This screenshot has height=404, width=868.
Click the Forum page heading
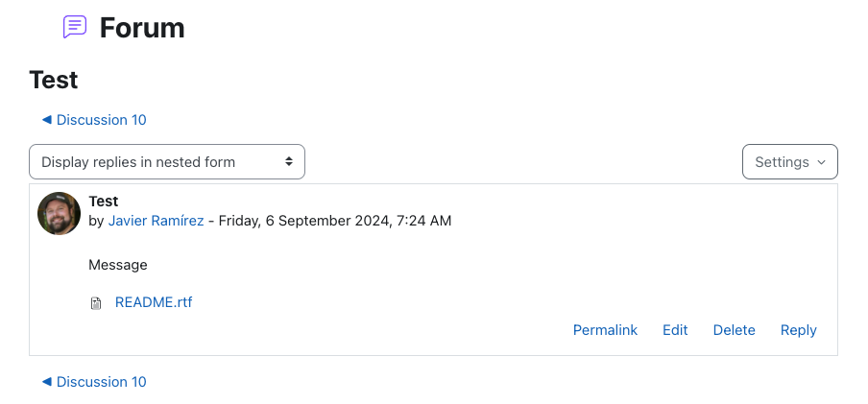click(x=142, y=28)
